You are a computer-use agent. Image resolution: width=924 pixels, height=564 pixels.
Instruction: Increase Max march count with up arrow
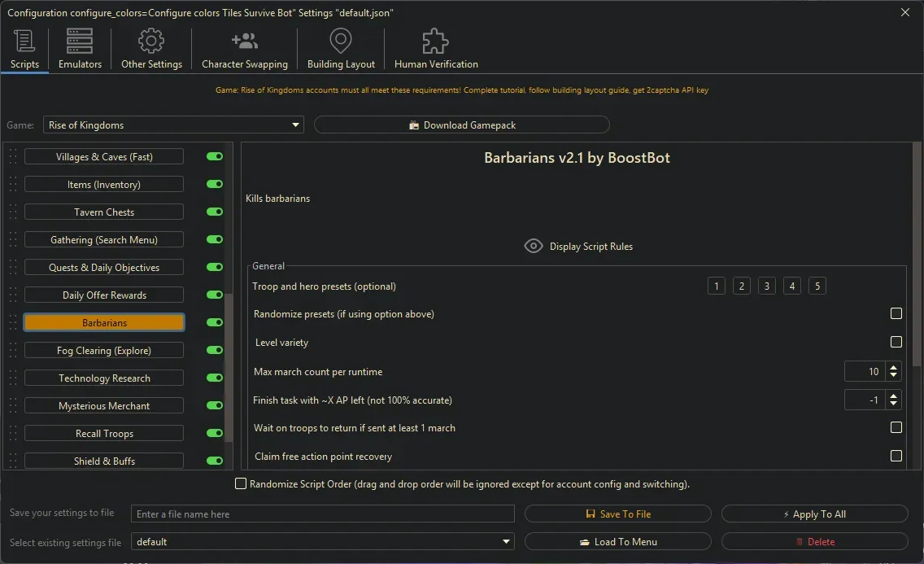point(894,368)
